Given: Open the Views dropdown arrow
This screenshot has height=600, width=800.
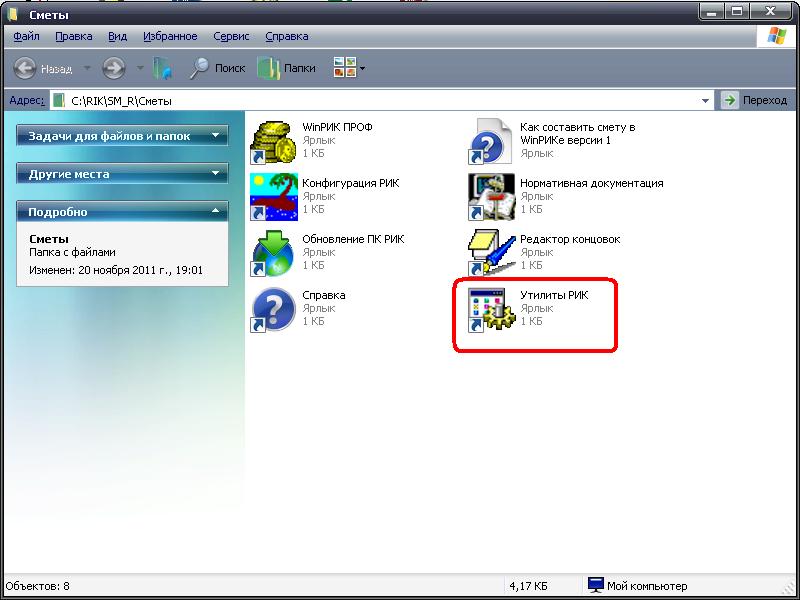Looking at the screenshot, I should (362, 68).
